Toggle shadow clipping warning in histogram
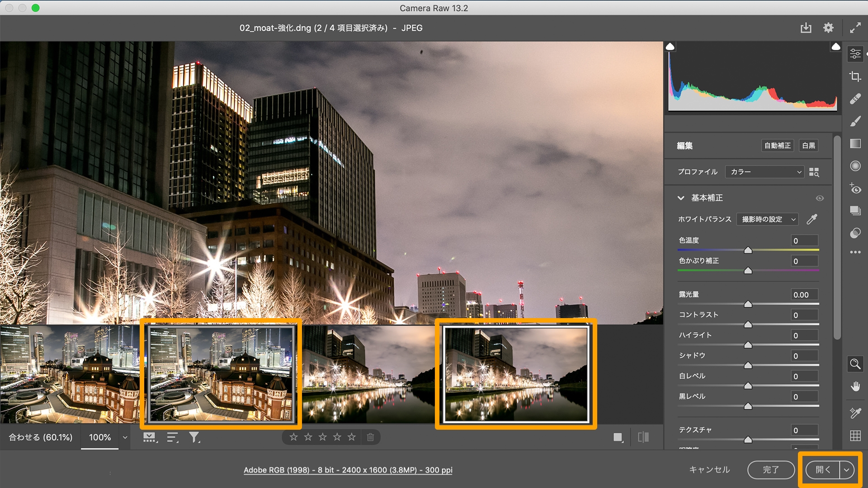This screenshot has width=868, height=488. coord(670,47)
